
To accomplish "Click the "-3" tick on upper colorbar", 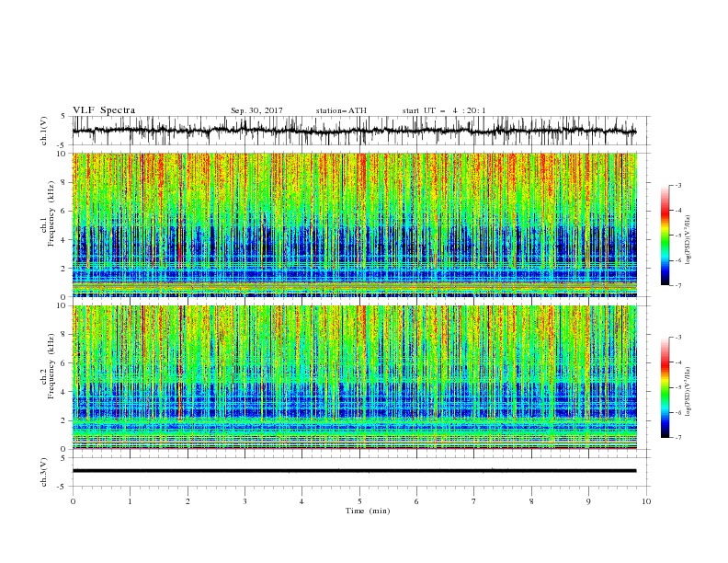I will pos(677,185).
